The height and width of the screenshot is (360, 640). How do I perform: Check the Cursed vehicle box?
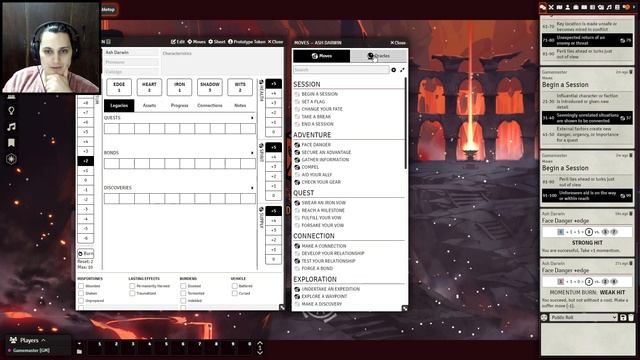pos(234,293)
